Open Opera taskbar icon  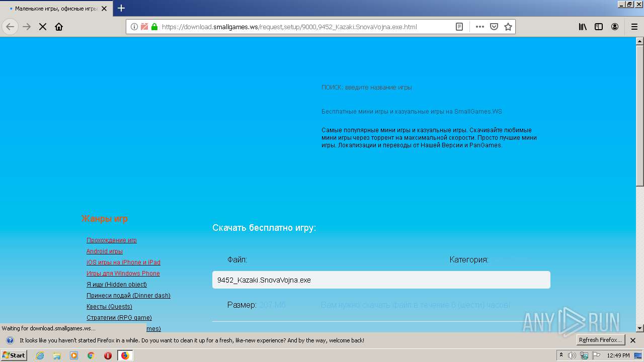108,355
